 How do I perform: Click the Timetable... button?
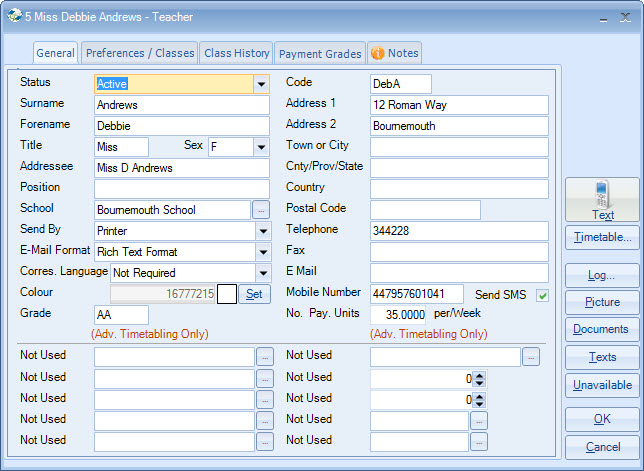(603, 238)
